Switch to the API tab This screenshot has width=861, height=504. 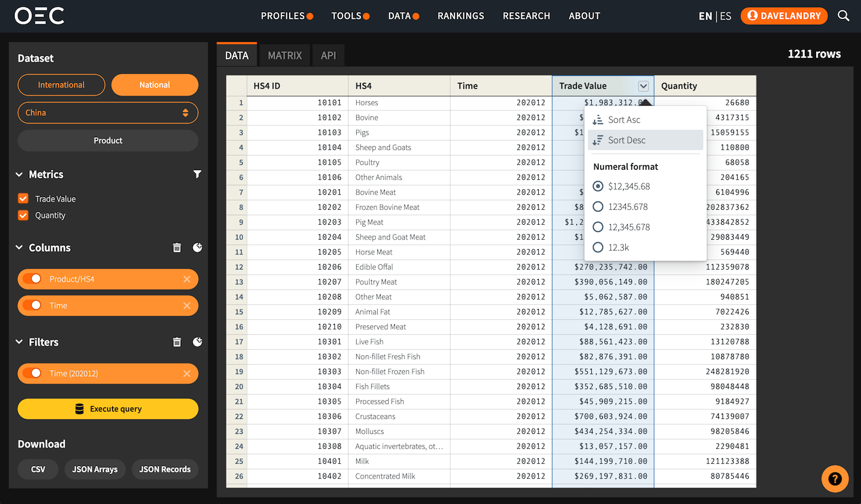coord(328,56)
